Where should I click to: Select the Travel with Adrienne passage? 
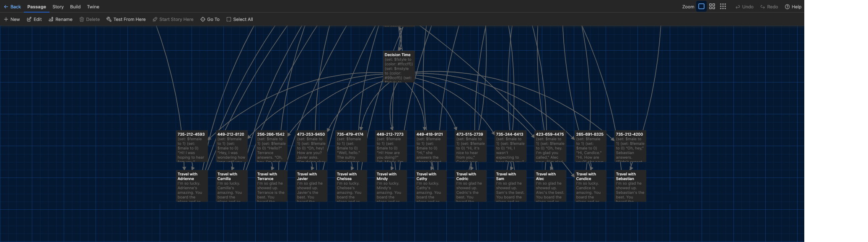click(x=192, y=186)
